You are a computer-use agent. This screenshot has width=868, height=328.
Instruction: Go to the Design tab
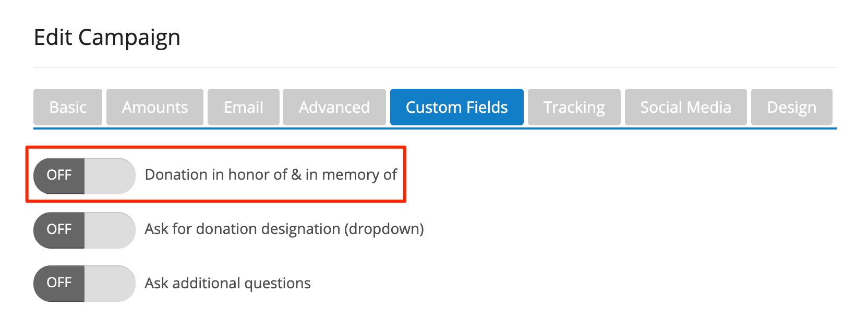[x=792, y=107]
